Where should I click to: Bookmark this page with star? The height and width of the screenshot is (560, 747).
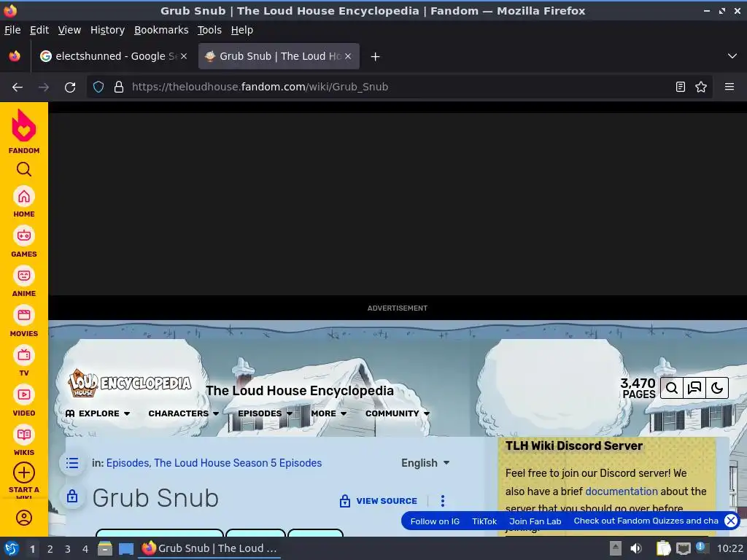point(701,87)
